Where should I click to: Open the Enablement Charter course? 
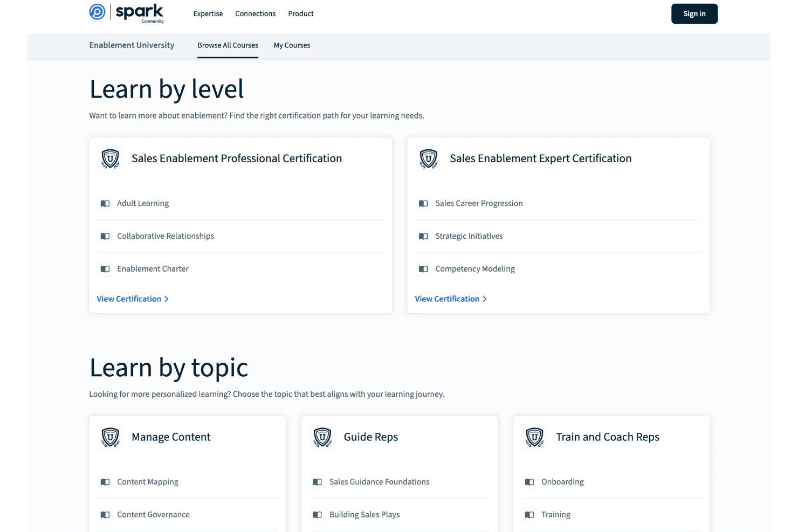pyautogui.click(x=153, y=269)
